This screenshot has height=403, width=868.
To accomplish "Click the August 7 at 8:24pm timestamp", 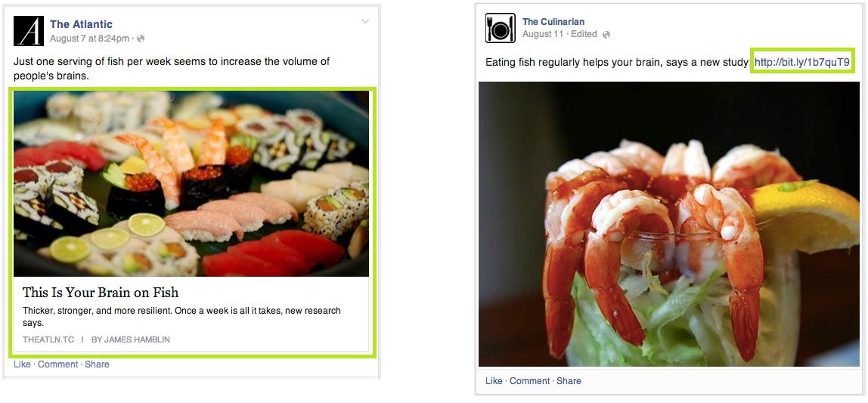I will [89, 39].
